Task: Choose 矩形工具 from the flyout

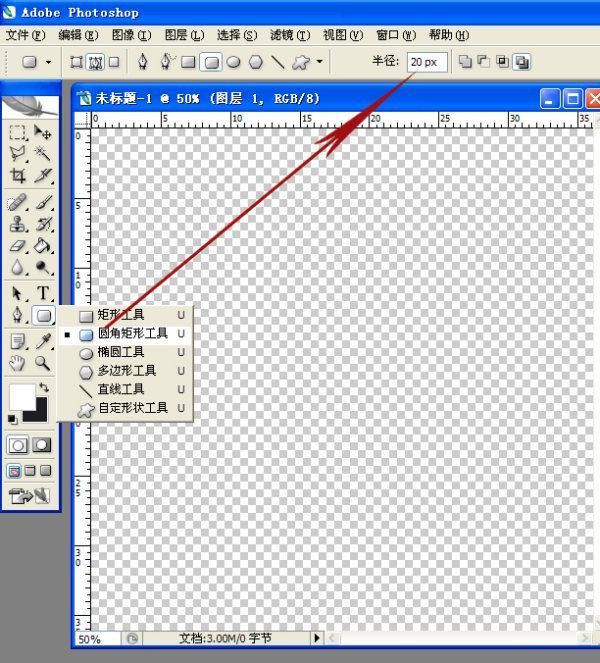Action: tap(125, 315)
